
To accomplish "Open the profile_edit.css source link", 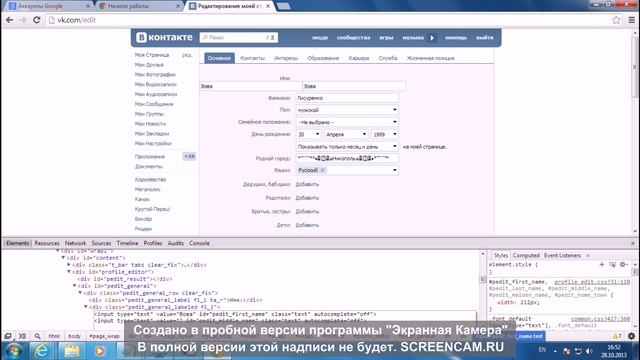I will [592, 282].
